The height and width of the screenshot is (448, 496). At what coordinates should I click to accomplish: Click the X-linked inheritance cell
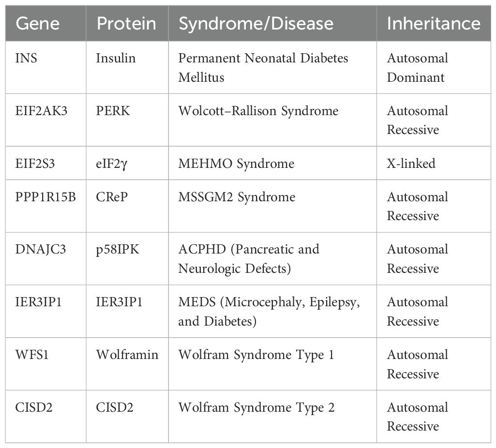click(411, 164)
